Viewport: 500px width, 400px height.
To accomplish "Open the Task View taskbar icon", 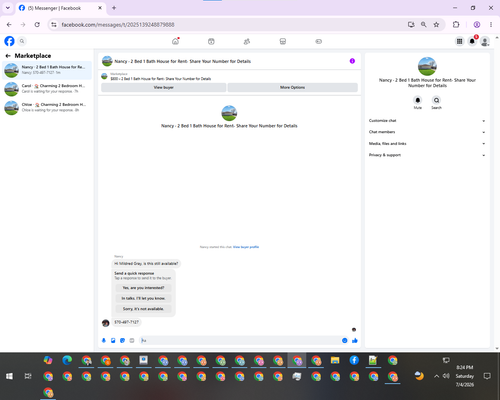I will pos(28,376).
